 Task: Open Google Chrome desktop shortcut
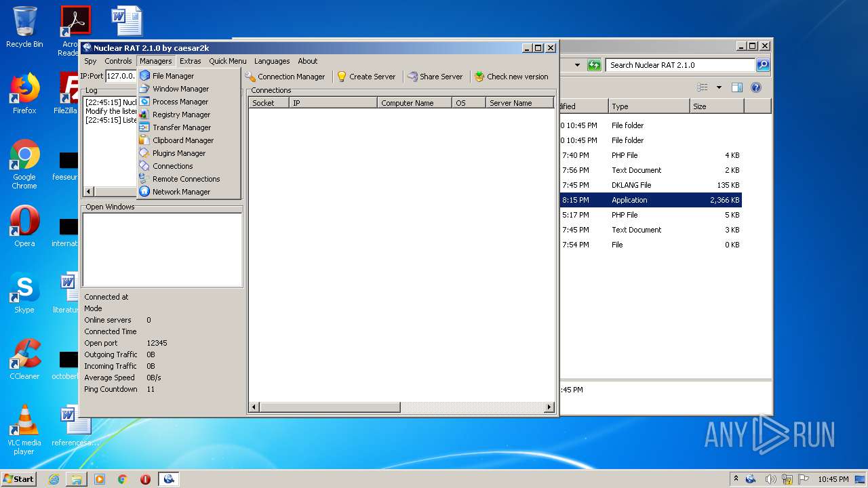click(x=24, y=164)
